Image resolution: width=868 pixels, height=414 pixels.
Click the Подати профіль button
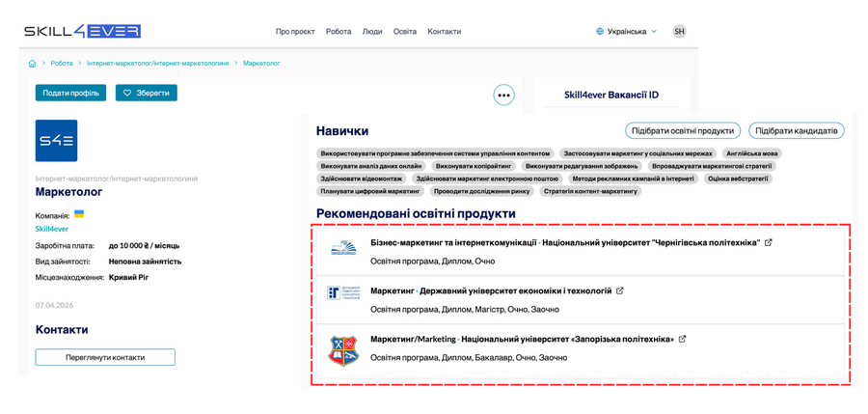[x=70, y=93]
